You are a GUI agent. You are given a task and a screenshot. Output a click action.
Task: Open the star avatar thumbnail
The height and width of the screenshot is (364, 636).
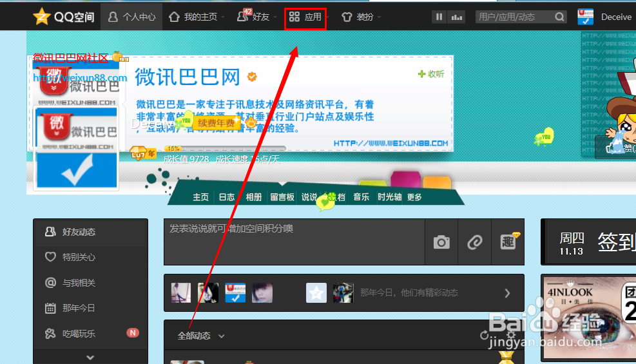tap(316, 292)
